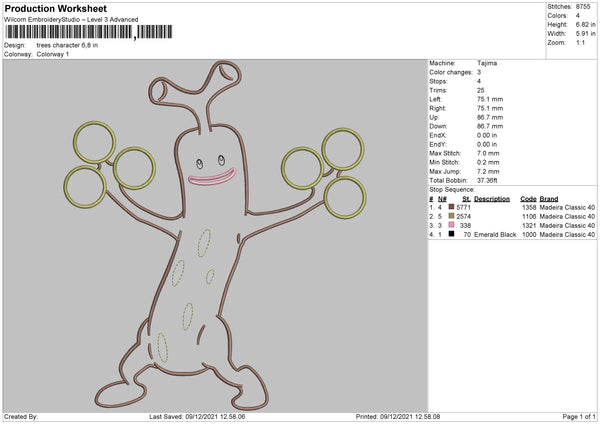Click the 'Brand' column header
This screenshot has width=600, height=424.
click(x=549, y=199)
